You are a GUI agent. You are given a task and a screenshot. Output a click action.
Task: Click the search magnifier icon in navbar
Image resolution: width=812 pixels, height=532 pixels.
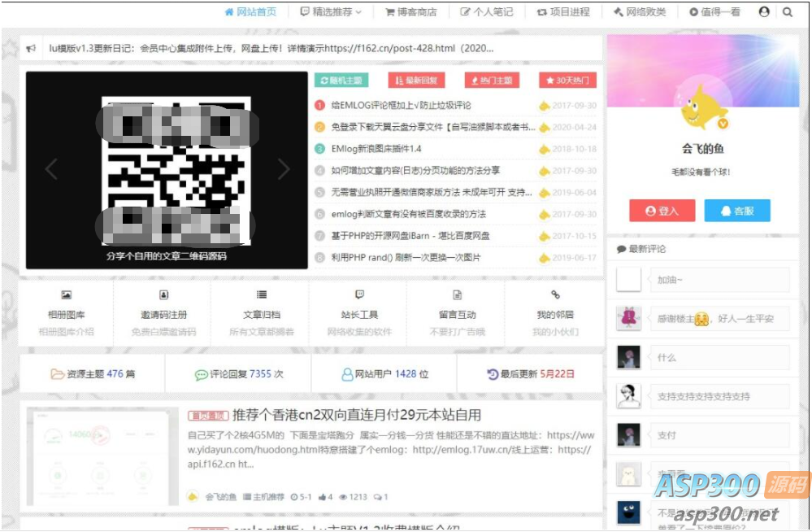point(787,12)
